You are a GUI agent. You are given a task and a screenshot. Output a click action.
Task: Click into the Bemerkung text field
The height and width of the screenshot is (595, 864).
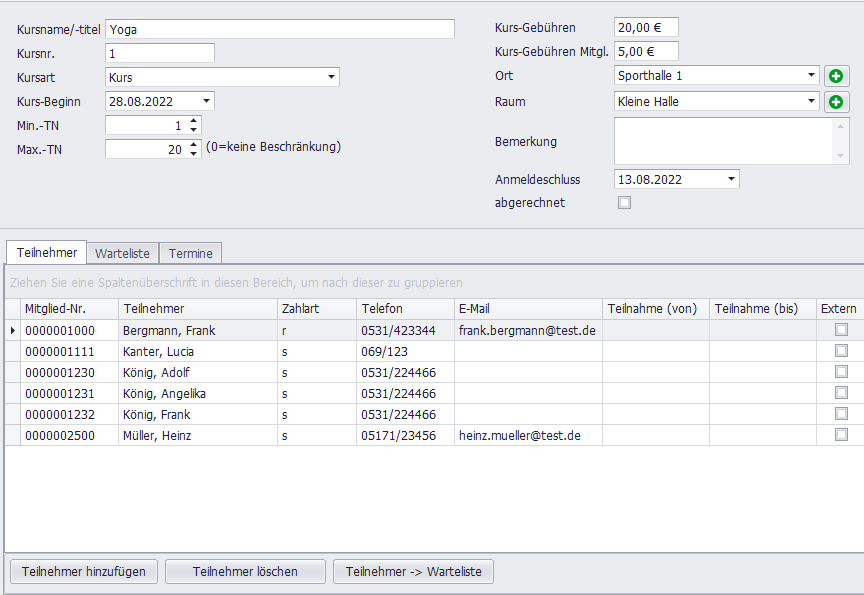coord(723,141)
